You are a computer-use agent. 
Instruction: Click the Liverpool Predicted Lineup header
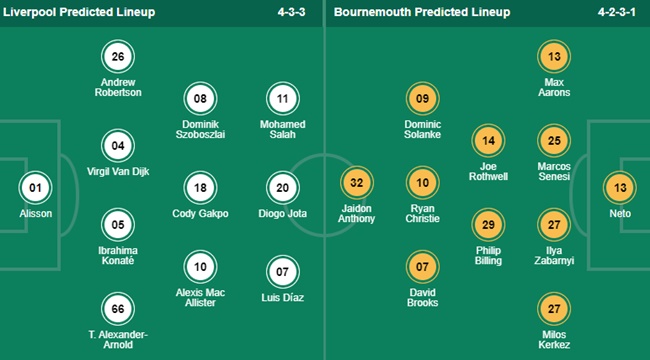point(79,12)
